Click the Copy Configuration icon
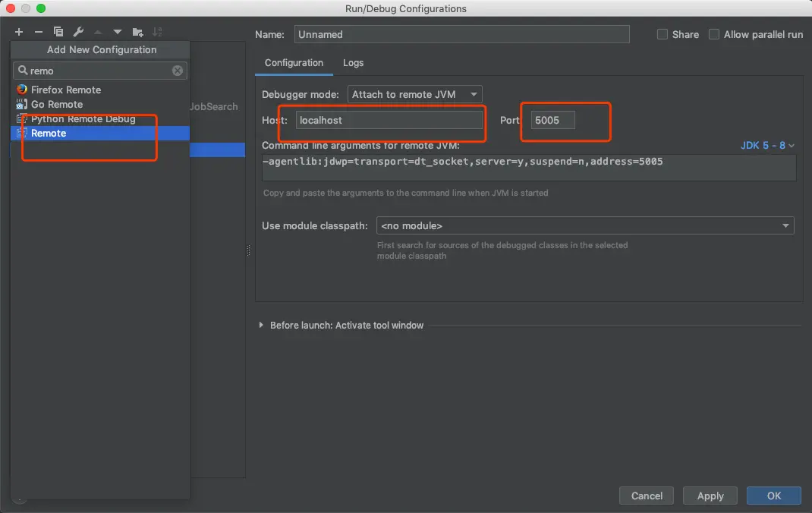Image resolution: width=812 pixels, height=513 pixels. pyautogui.click(x=58, y=32)
